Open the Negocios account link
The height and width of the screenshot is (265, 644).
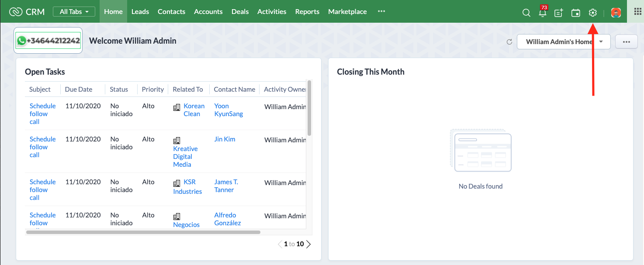[186, 225]
